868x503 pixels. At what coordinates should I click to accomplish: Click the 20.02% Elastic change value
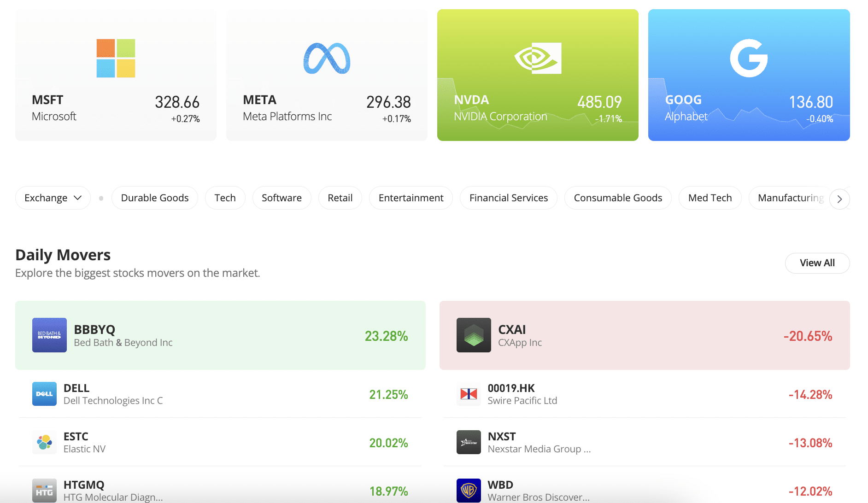click(388, 443)
